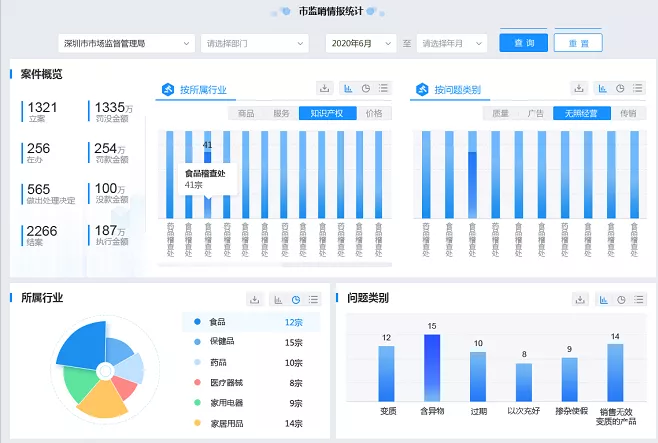Screen dimensions: 658x443
Task: Open 深圳市市场监督管理局 dropdown
Action: [126, 44]
